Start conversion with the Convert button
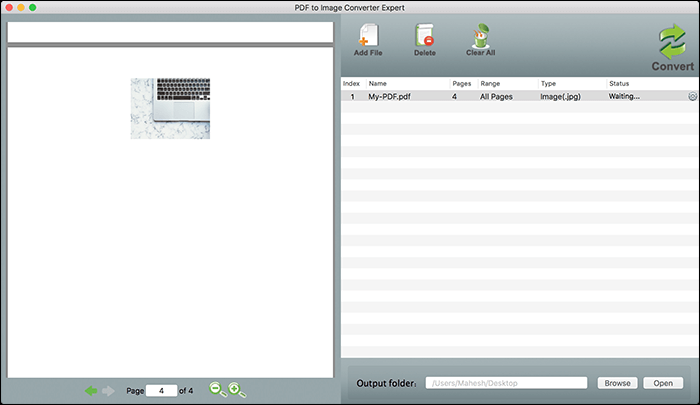This screenshot has height=405, width=700. (x=672, y=47)
